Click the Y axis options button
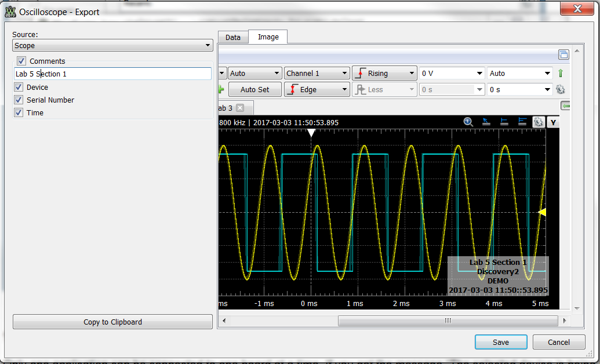The width and height of the screenshot is (600, 364). point(554,122)
